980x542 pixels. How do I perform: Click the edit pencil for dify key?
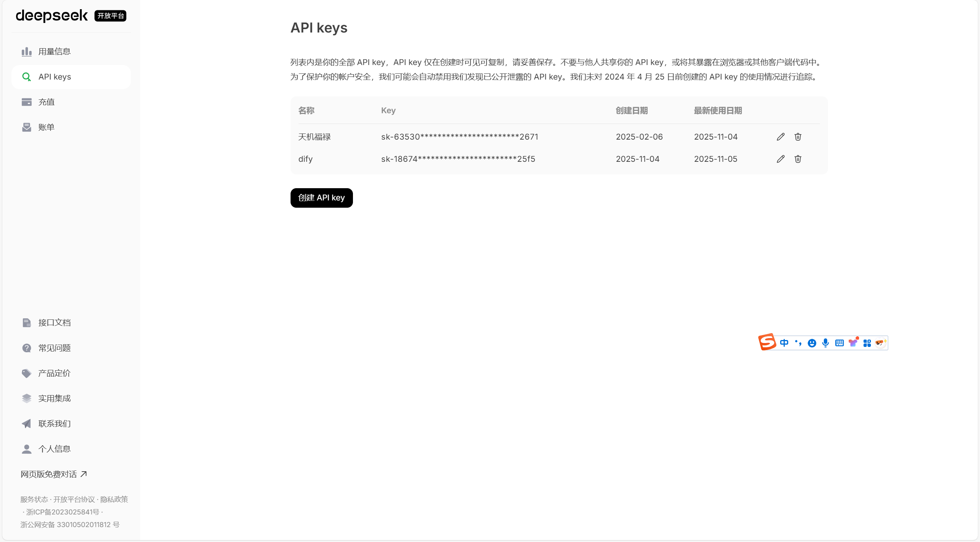(x=781, y=159)
